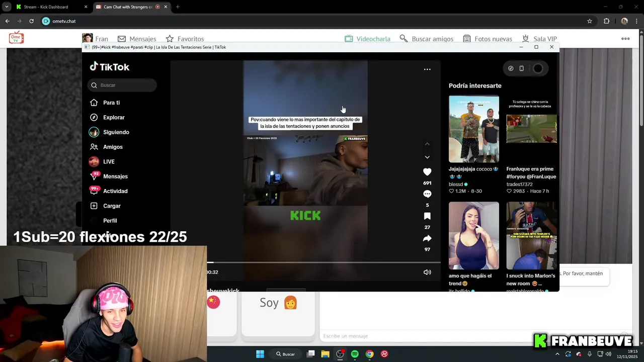Click Podría interesarte heading
The image size is (644, 362).
coord(475,85)
